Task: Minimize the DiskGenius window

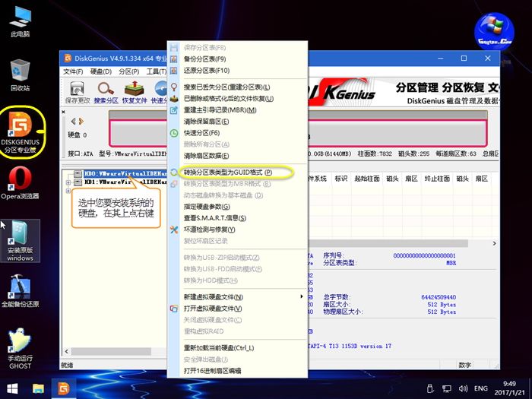Action: [x=440, y=59]
